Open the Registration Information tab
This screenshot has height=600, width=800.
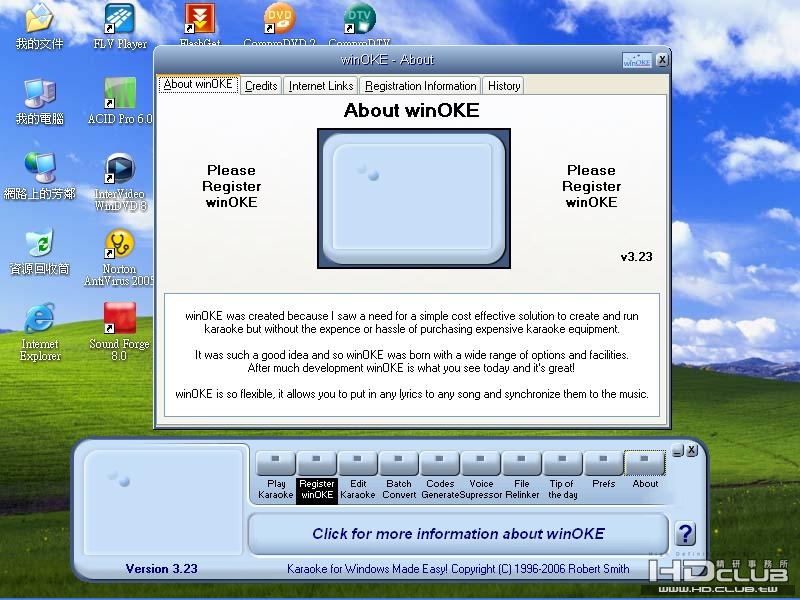click(420, 86)
